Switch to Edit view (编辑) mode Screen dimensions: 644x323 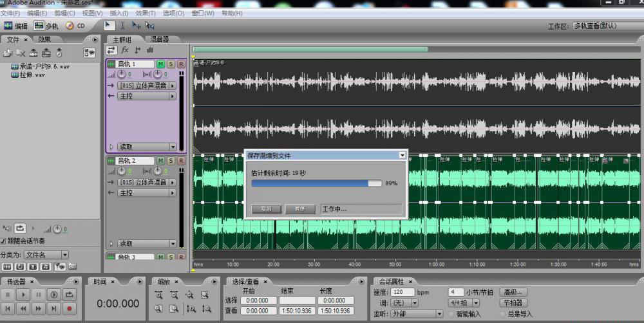[15, 26]
